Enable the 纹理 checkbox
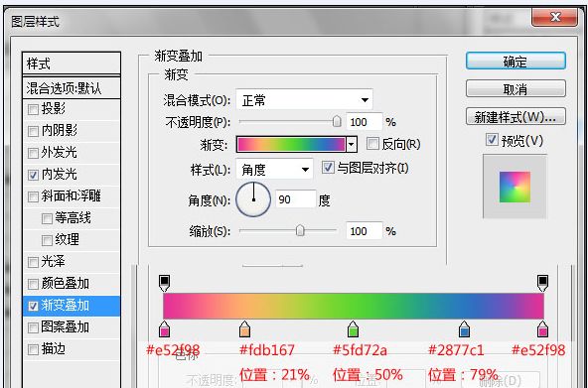The width and height of the screenshot is (588, 388). tap(47, 240)
